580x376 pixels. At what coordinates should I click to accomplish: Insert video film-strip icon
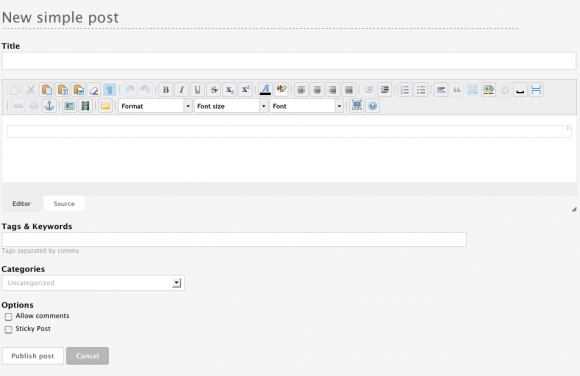(85, 106)
